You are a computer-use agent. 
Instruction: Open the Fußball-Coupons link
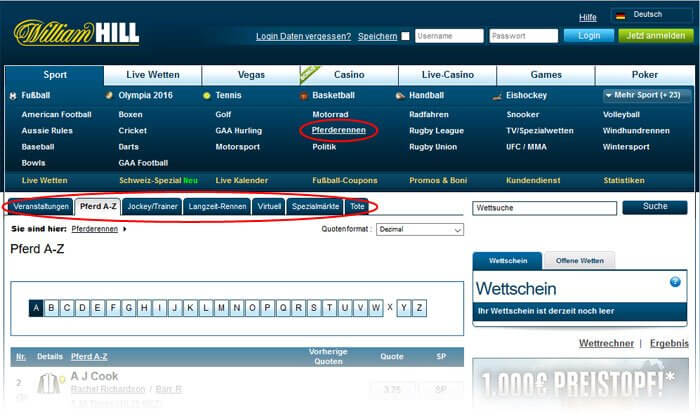[x=345, y=181]
